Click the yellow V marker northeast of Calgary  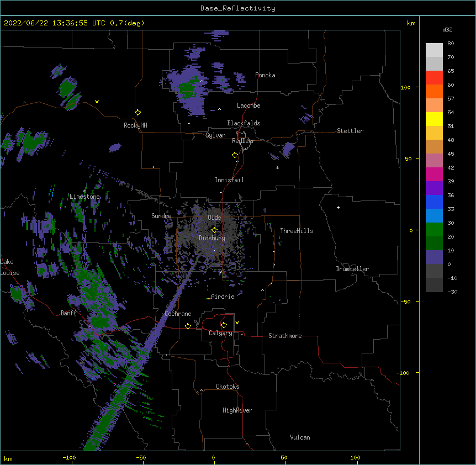(237, 323)
